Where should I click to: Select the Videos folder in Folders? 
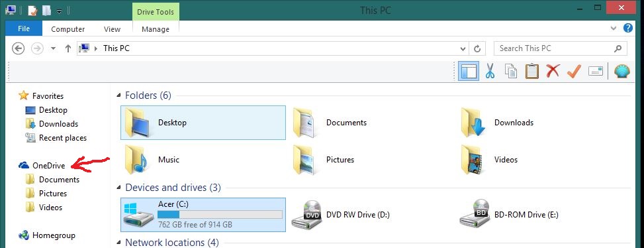tap(488, 160)
